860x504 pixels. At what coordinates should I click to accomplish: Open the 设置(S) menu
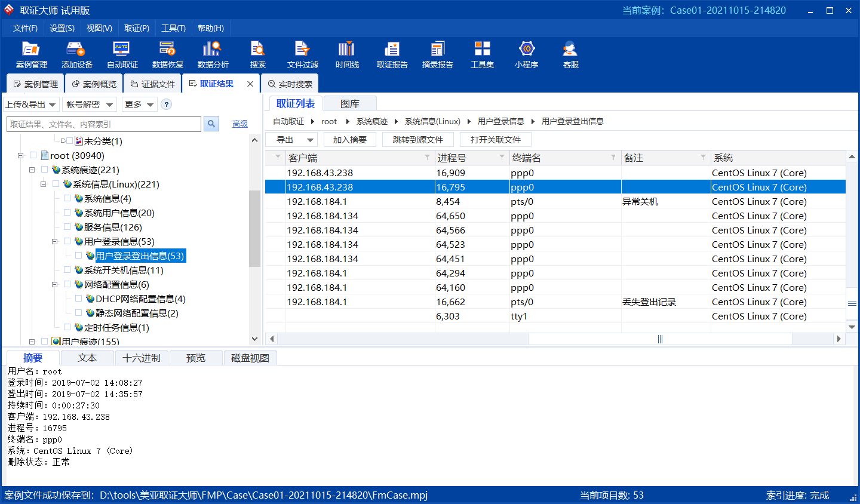pos(62,28)
